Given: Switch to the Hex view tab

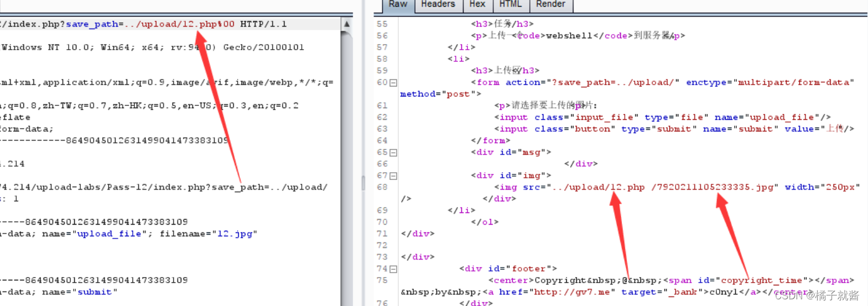Looking at the screenshot, I should coord(477,4).
